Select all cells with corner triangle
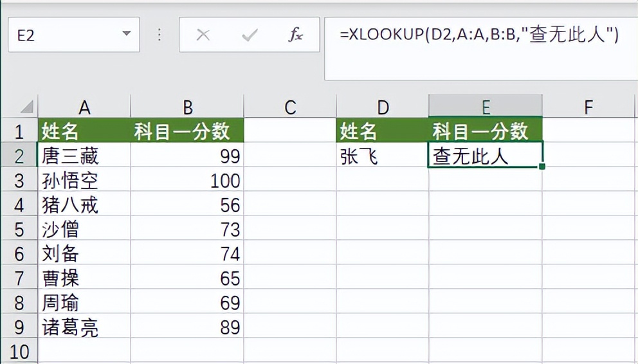 click(26, 107)
